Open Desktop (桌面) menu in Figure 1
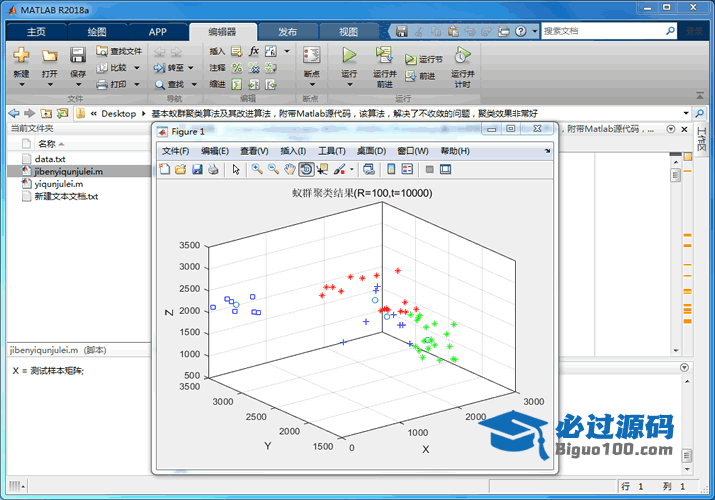This screenshot has width=715, height=500. [371, 151]
